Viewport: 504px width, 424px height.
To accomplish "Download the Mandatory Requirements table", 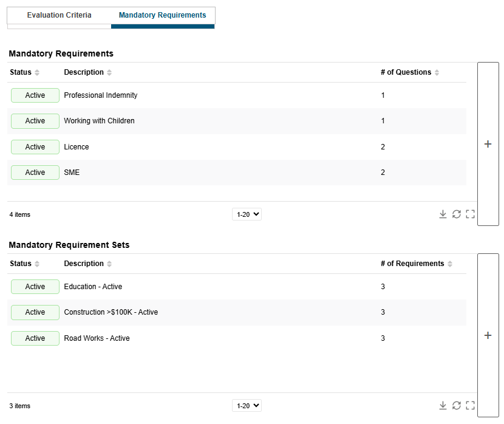I will pyautogui.click(x=443, y=214).
